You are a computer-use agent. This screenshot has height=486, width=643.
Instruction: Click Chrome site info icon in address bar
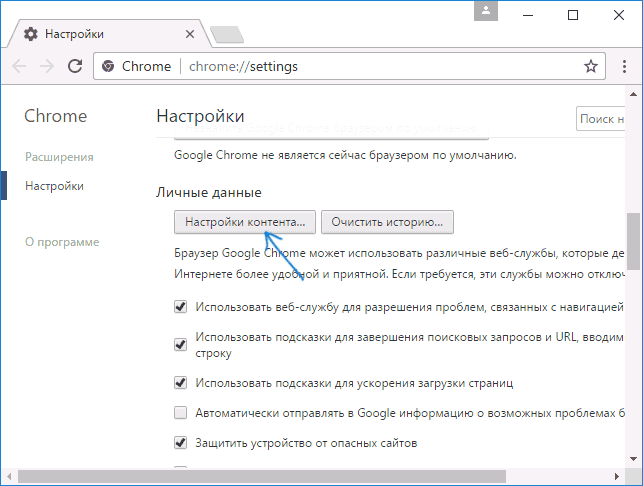coord(108,66)
